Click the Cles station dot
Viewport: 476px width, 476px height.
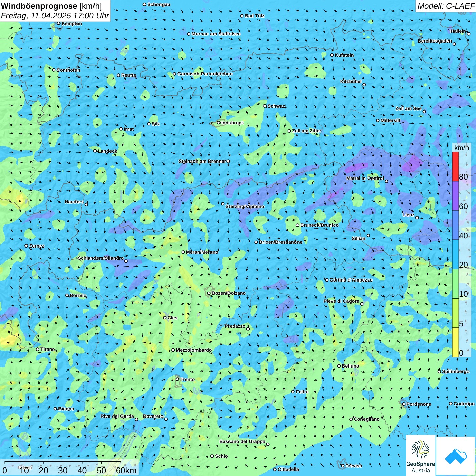click(165, 318)
